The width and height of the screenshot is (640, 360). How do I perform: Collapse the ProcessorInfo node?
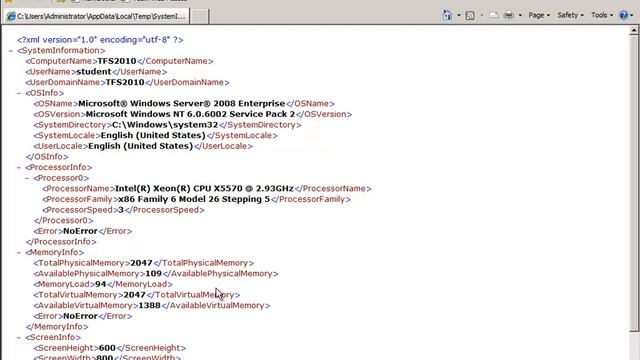(x=19, y=167)
